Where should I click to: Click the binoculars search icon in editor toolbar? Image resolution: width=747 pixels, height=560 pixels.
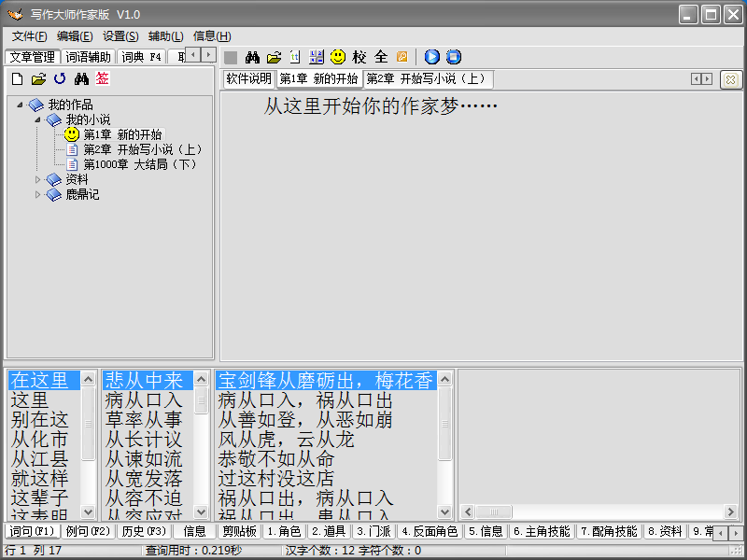(252, 57)
